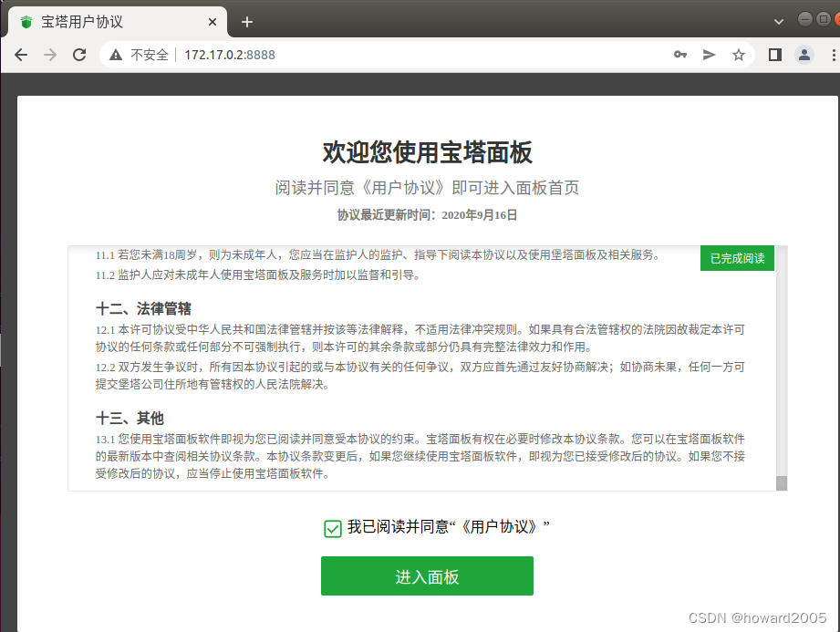Screen dimensions: 840x632
Task: Click the 阅读并同意《用户协议》 subtitle
Action: tap(427, 188)
